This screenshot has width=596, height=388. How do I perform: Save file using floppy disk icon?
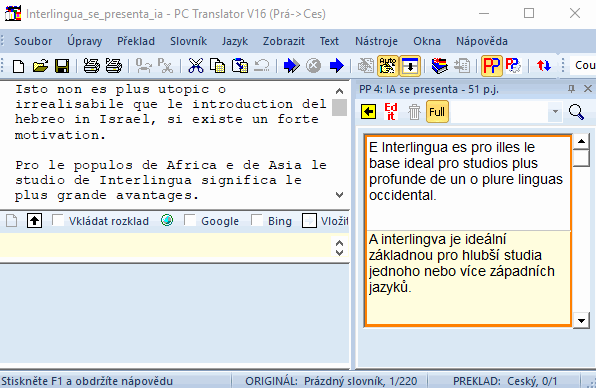point(62,66)
